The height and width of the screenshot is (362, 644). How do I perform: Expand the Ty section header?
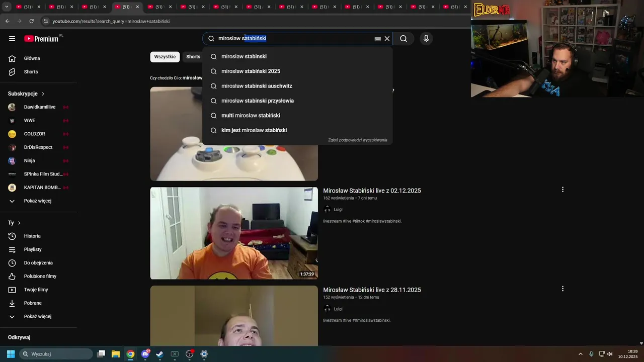[x=14, y=223]
